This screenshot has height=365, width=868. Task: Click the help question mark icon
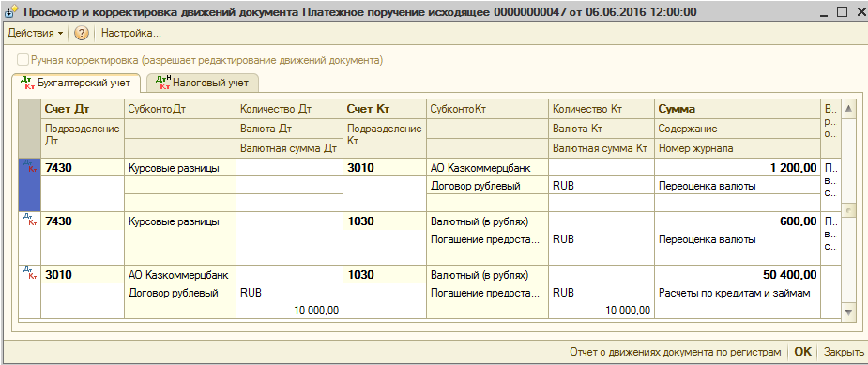[x=82, y=33]
